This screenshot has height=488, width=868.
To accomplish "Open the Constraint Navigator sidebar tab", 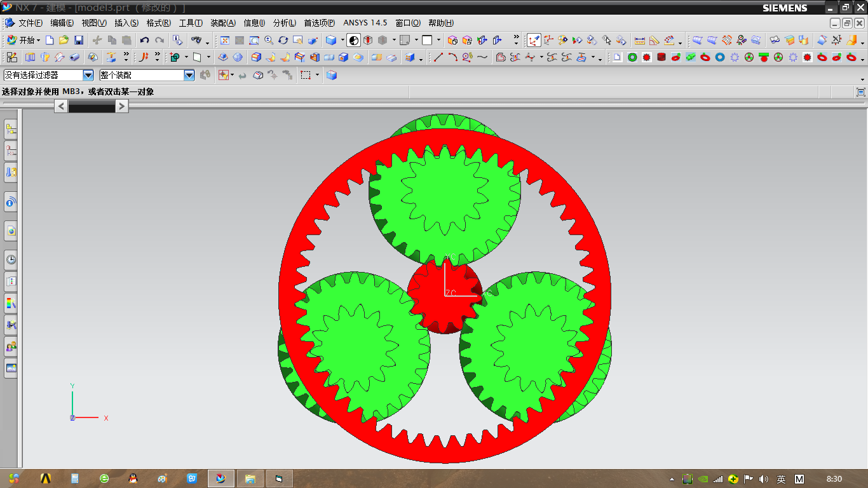I will [x=11, y=151].
